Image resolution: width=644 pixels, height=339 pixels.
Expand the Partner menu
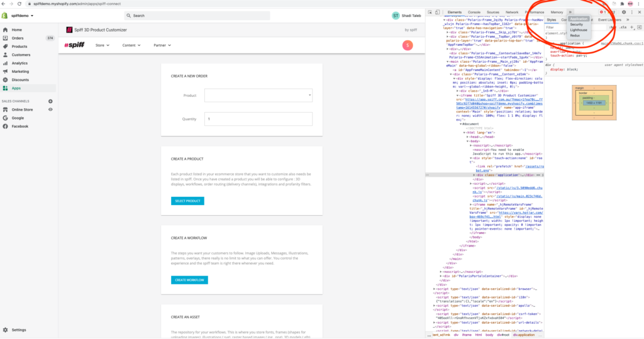point(162,45)
